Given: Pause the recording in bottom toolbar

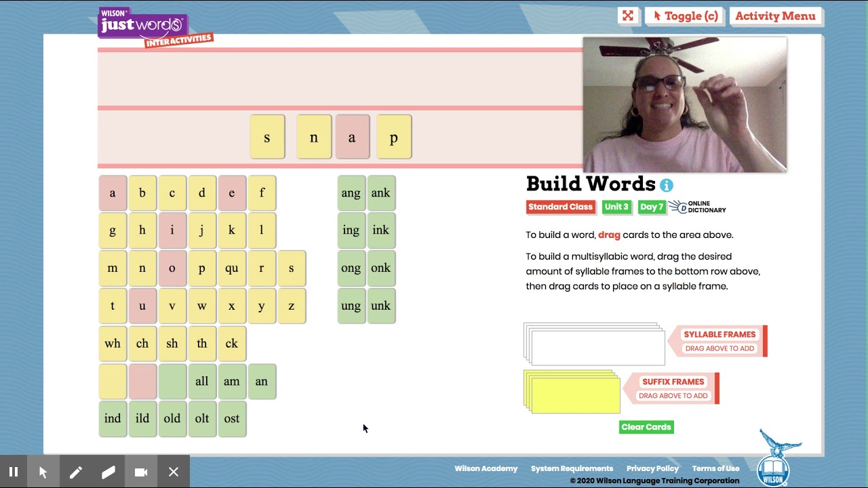Looking at the screenshot, I should point(13,472).
